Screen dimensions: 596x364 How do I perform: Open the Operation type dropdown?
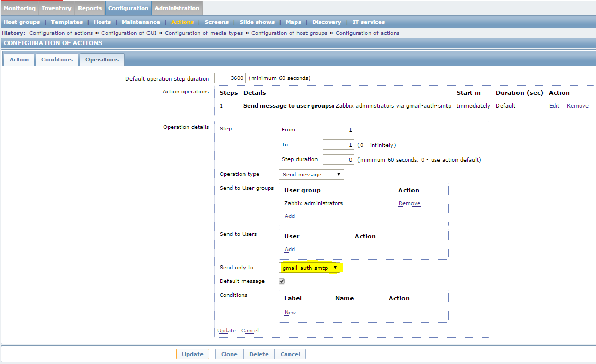tap(311, 174)
